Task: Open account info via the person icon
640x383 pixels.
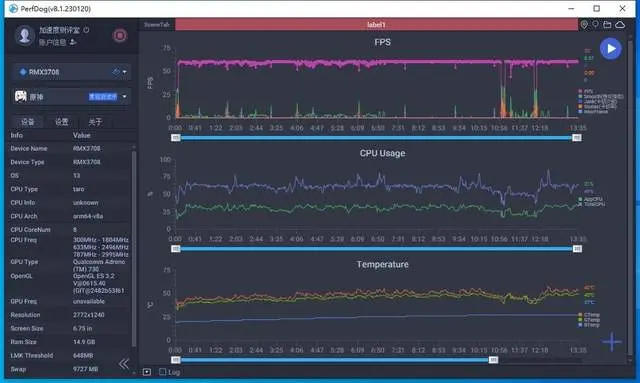Action: pos(73,42)
